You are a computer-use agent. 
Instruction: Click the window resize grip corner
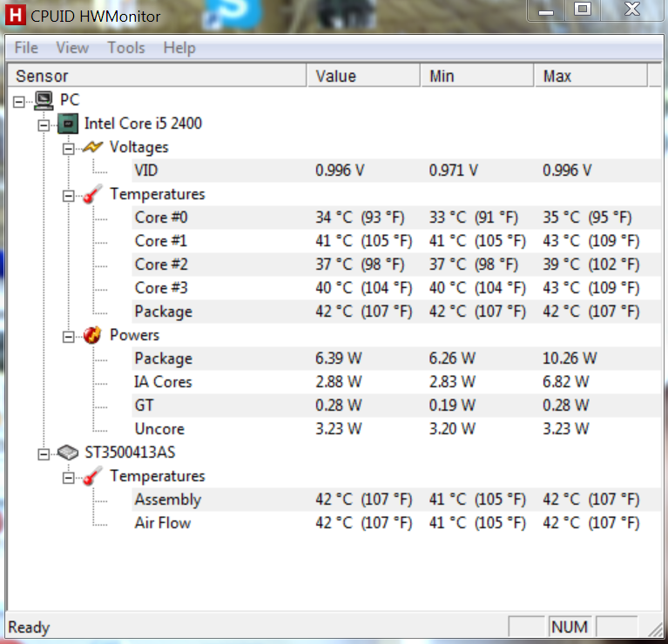(x=655, y=629)
